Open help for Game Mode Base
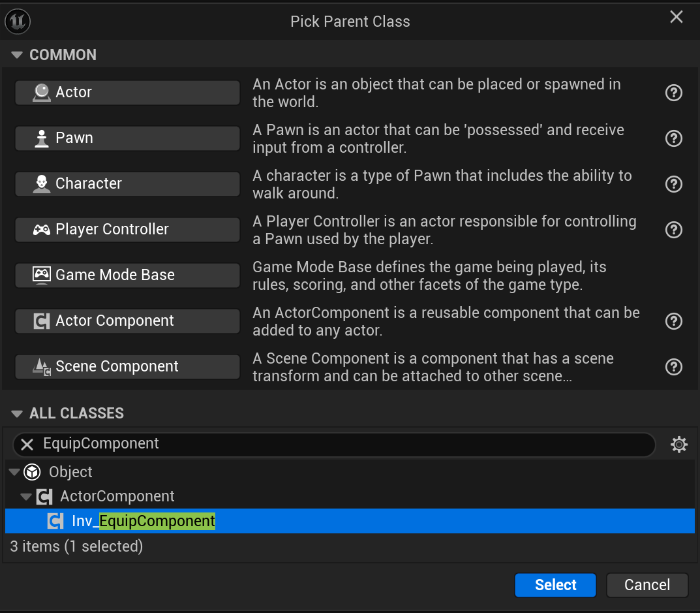 [x=673, y=275]
